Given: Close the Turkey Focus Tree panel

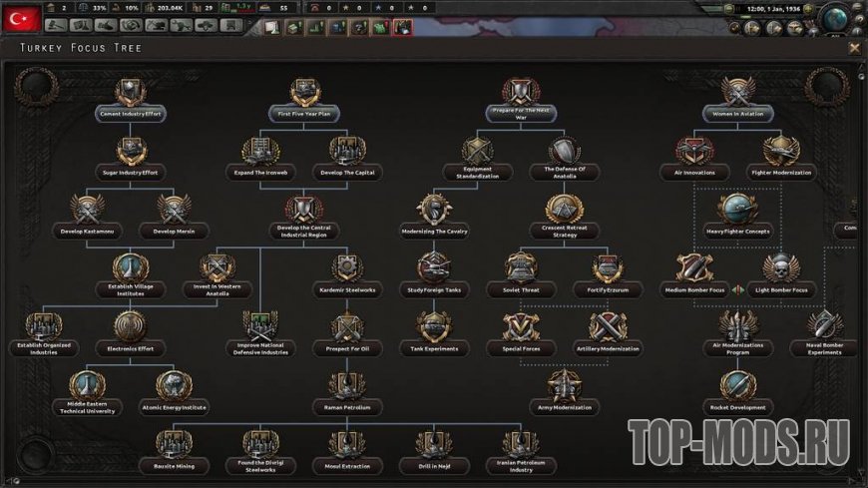Looking at the screenshot, I should [854, 47].
